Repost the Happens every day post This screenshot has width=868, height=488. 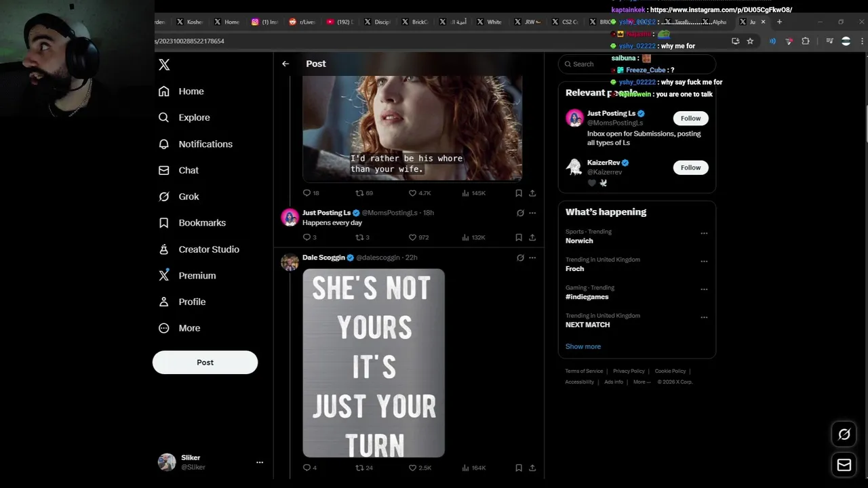coord(363,237)
